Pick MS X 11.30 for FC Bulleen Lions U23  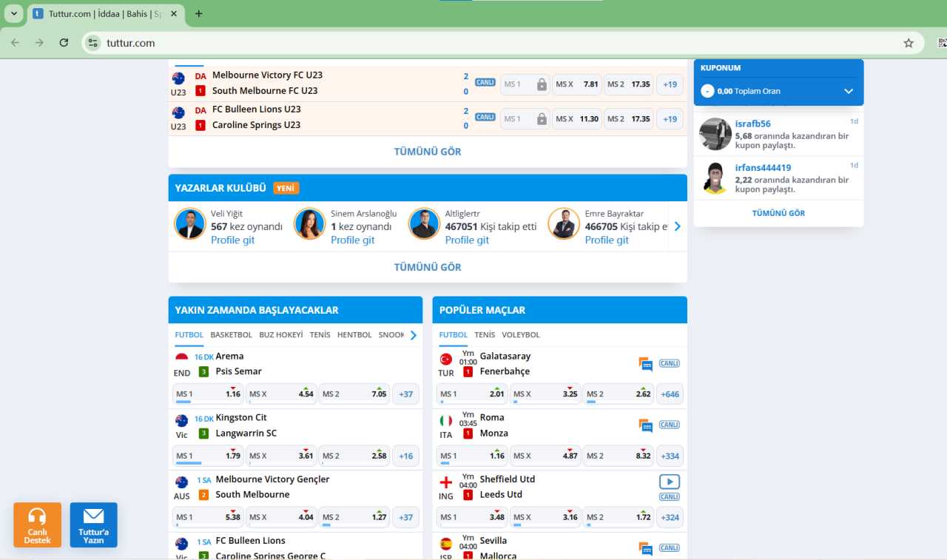tap(577, 118)
